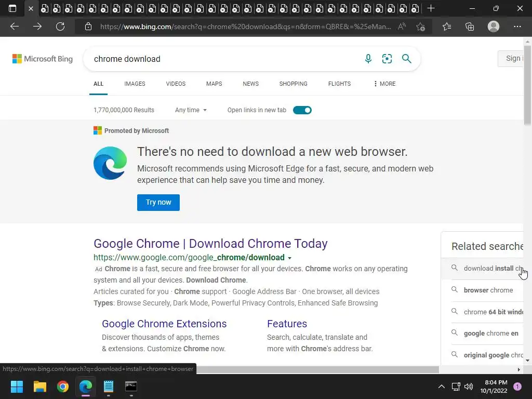The image size is (532, 399).
Task: Open File Explorer from taskbar
Action: [39, 387]
